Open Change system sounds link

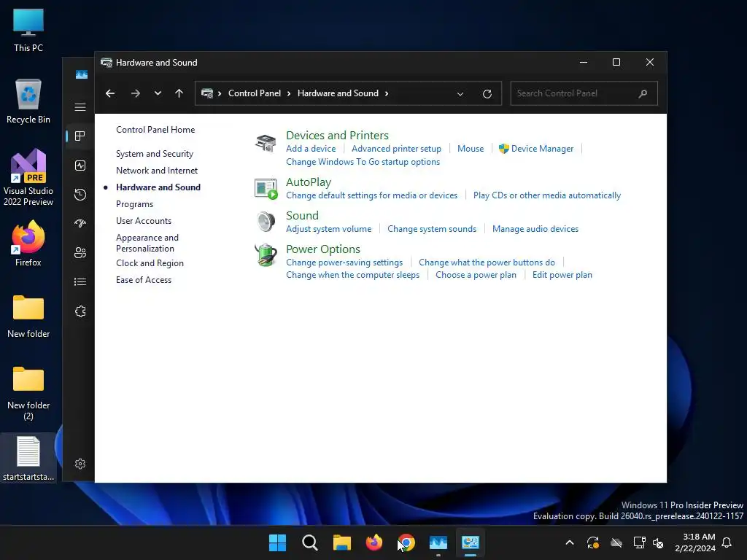tap(432, 229)
